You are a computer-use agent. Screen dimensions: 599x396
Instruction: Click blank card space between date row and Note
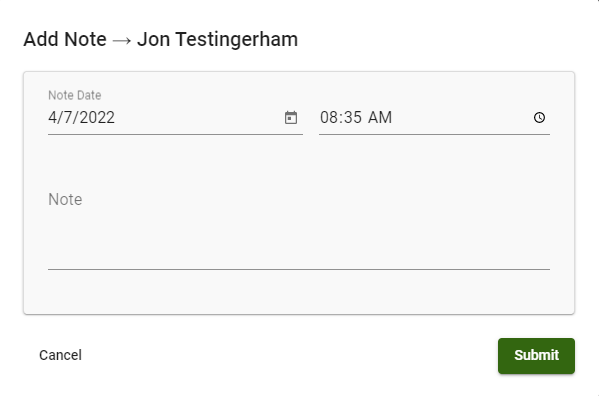click(x=299, y=160)
